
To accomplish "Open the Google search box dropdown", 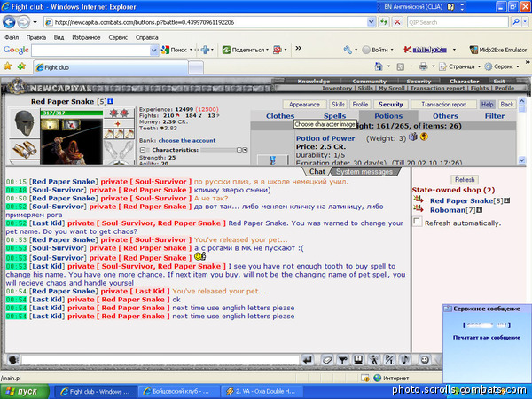I will 153,51.
